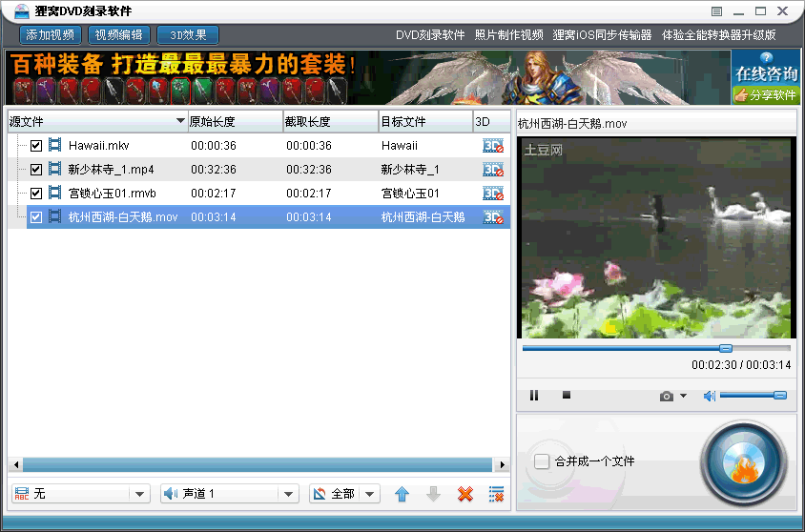The height and width of the screenshot is (532, 805).
Task: Uncheck the 新少林寺_1.mp4 checkbox
Action: [36, 170]
